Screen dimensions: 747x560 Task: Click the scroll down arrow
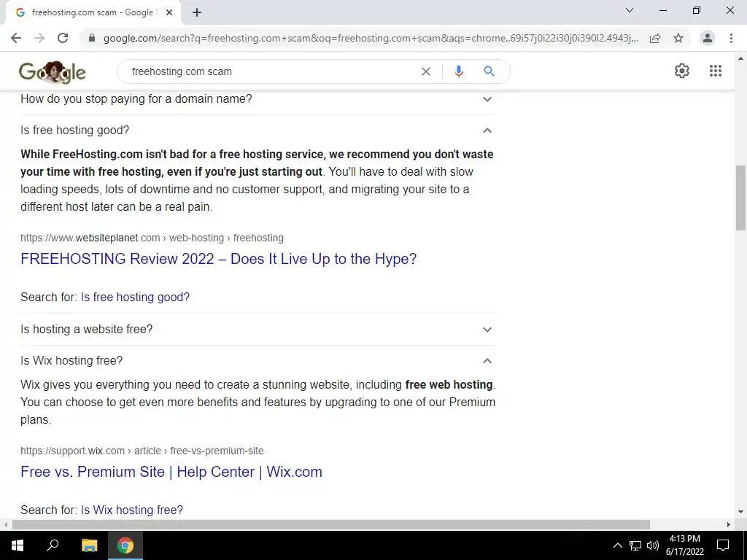tap(740, 512)
